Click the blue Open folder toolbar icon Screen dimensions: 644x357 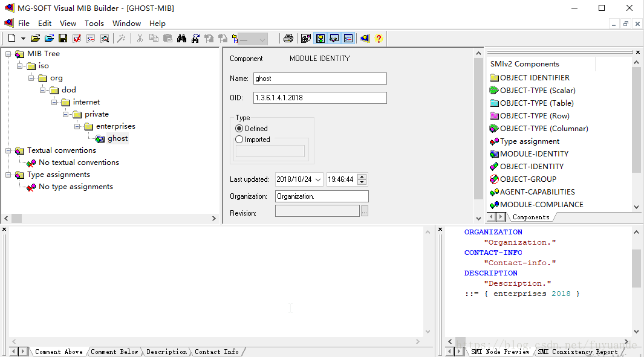(50, 38)
